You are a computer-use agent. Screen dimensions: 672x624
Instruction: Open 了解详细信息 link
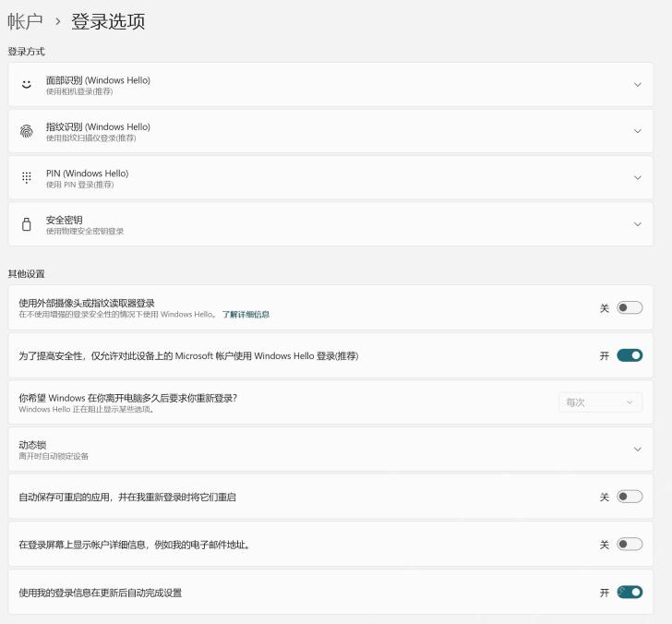[x=246, y=315]
